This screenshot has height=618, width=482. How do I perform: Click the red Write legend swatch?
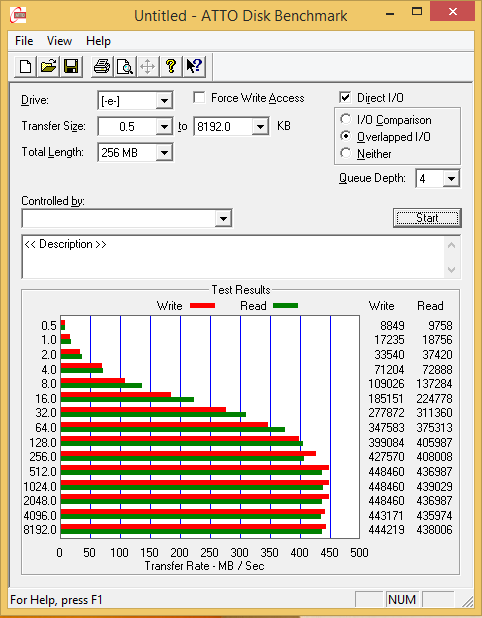[x=203, y=305]
